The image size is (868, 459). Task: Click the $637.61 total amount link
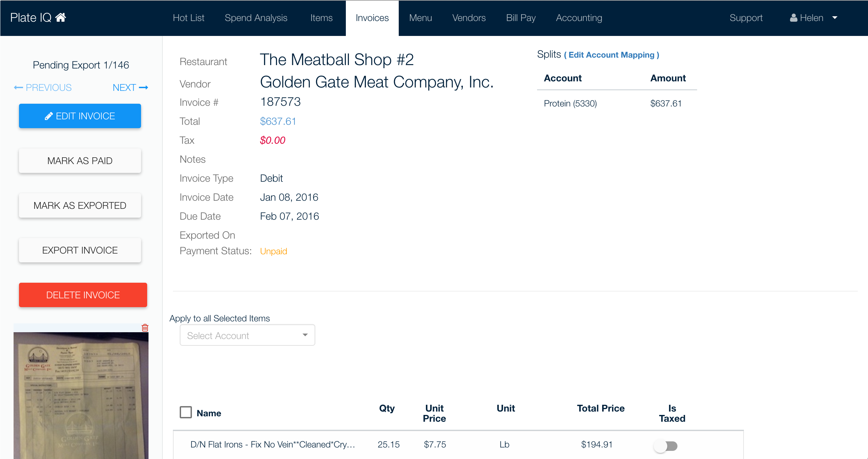coord(278,121)
